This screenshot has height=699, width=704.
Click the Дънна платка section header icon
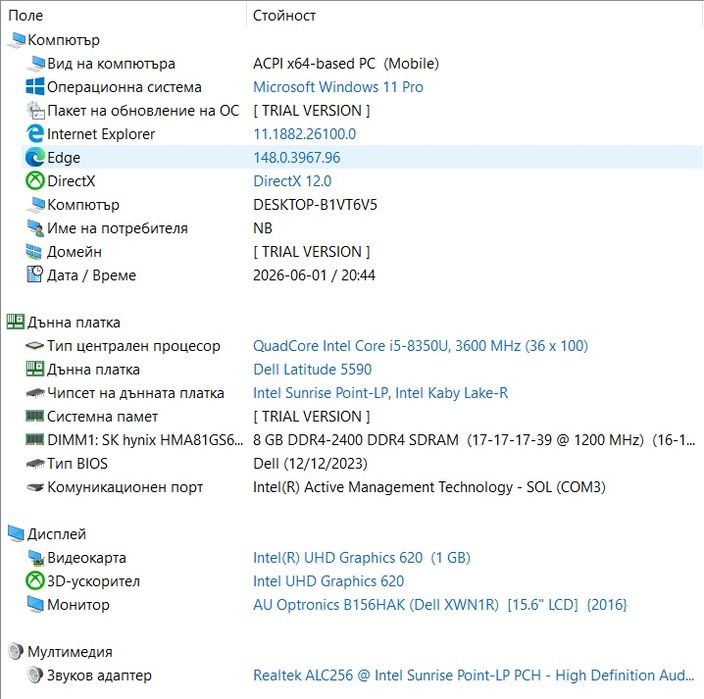coord(16,322)
